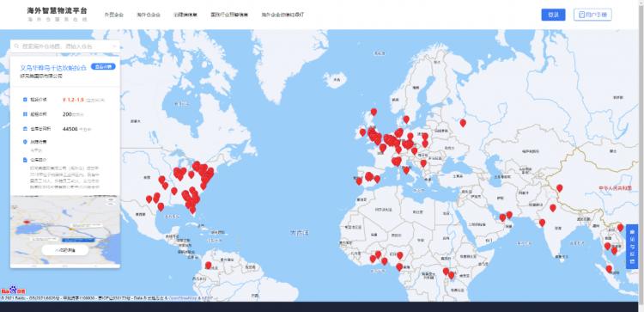This screenshot has width=644, height=312.
Task: Click the blue login button
Action: tap(553, 15)
